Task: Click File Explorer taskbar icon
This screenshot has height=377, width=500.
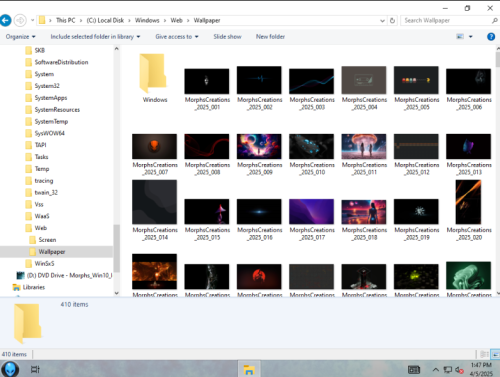Action: [x=249, y=369]
